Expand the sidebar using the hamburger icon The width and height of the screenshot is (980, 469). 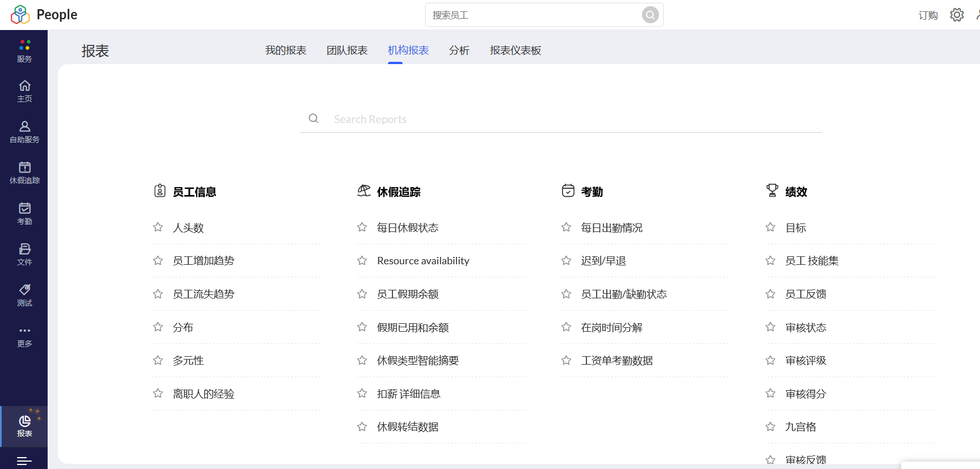tap(24, 461)
